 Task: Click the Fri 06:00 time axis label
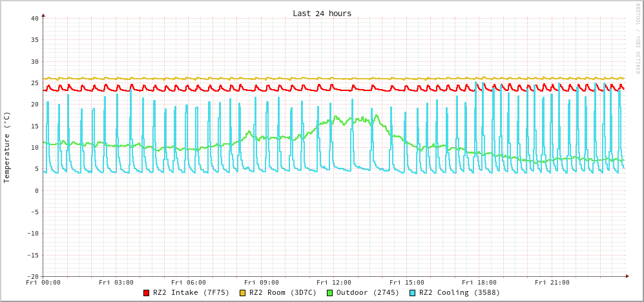coord(189,282)
